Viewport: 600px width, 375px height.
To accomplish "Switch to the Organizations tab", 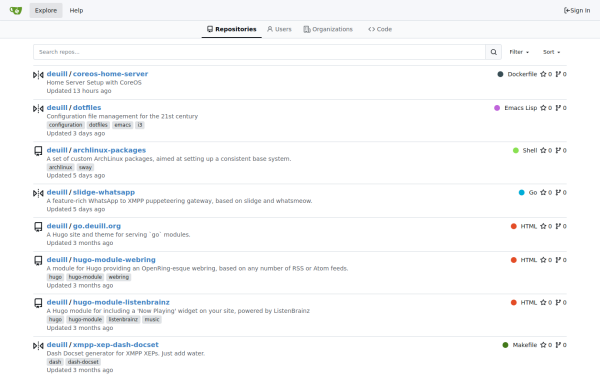I will point(328,29).
